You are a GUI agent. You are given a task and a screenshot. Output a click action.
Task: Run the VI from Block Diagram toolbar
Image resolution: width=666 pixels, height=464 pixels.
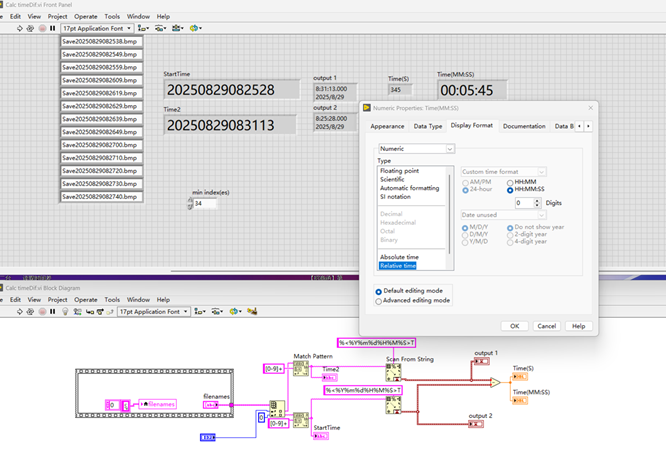tap(20, 311)
